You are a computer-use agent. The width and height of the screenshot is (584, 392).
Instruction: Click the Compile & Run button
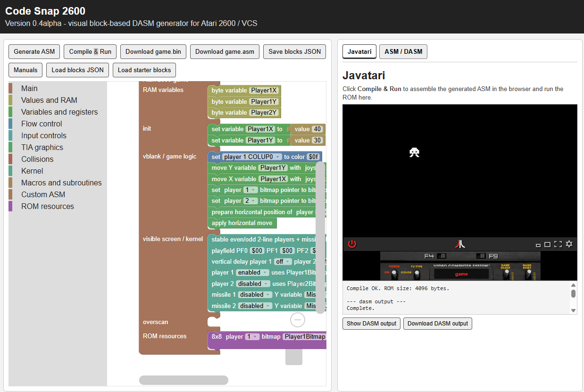90,51
